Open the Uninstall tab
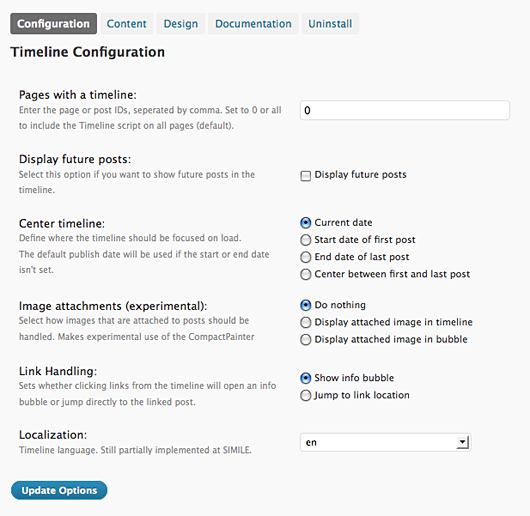530x516 pixels. point(330,24)
